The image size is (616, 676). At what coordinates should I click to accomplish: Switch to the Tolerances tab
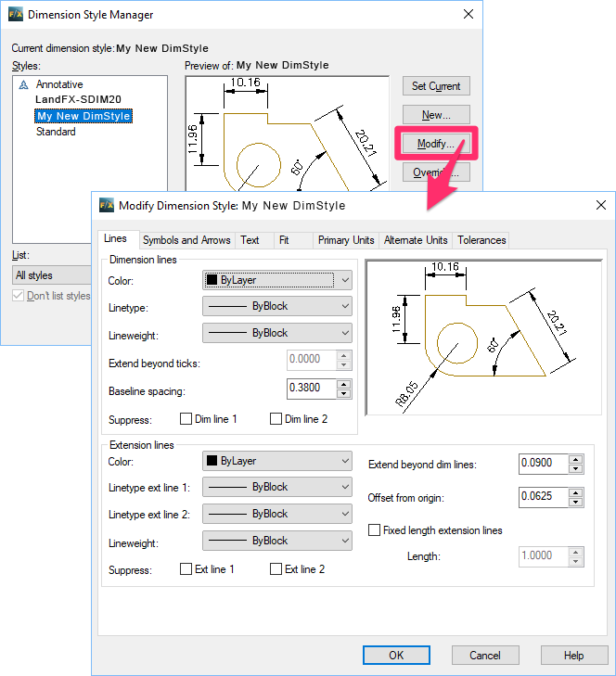(x=481, y=240)
